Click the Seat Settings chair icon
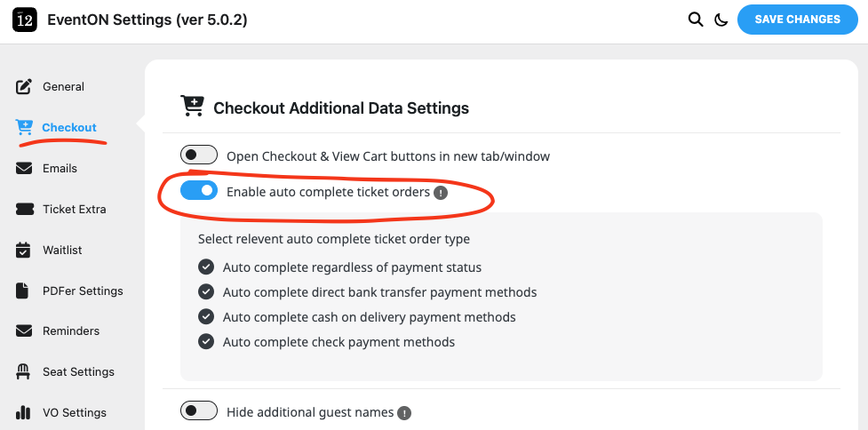This screenshot has width=868, height=430. pyautogui.click(x=25, y=371)
